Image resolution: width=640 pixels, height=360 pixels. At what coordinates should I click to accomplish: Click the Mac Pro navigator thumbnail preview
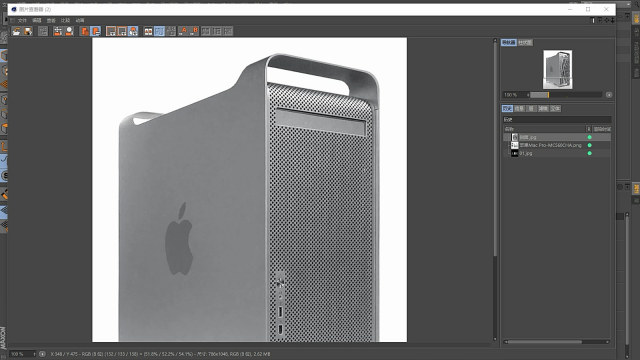point(558,69)
